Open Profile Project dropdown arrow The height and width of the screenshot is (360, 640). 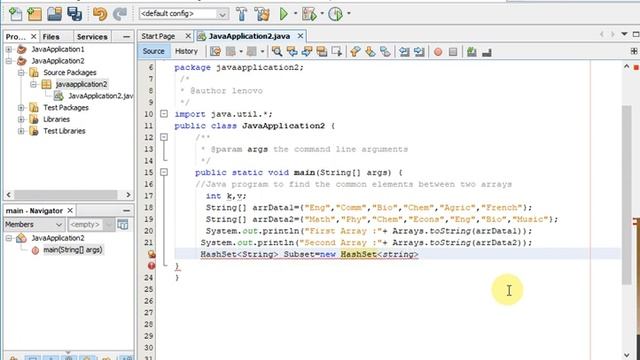pos(349,14)
